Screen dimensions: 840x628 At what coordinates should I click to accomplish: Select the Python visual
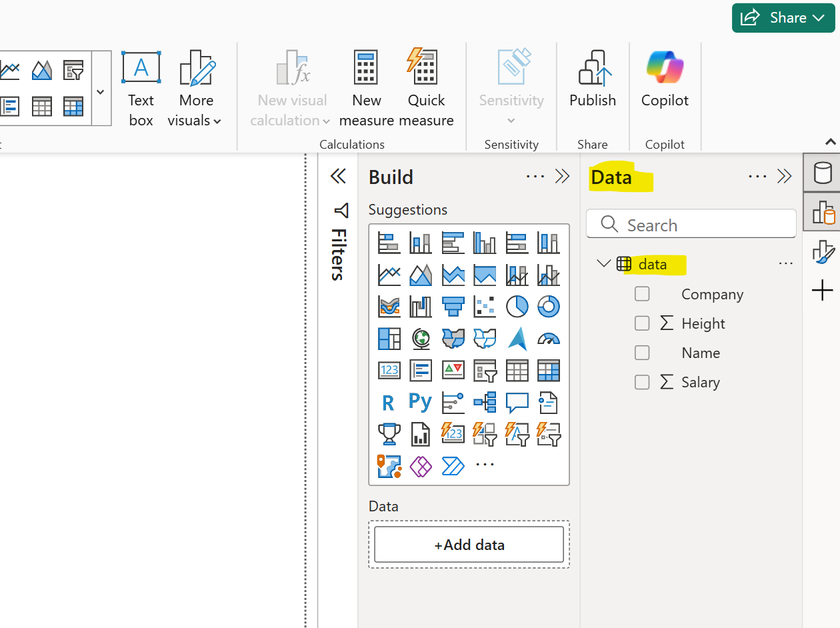(x=420, y=402)
